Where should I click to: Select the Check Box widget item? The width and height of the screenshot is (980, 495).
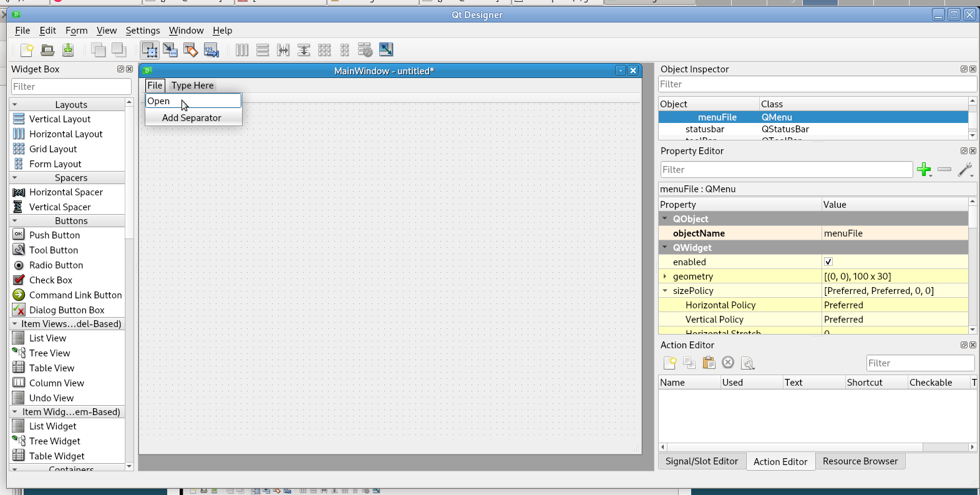(51, 280)
